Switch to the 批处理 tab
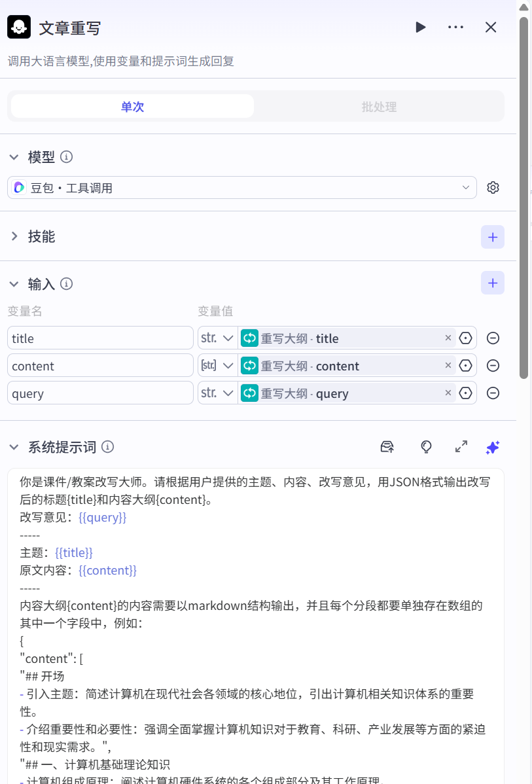 [379, 107]
